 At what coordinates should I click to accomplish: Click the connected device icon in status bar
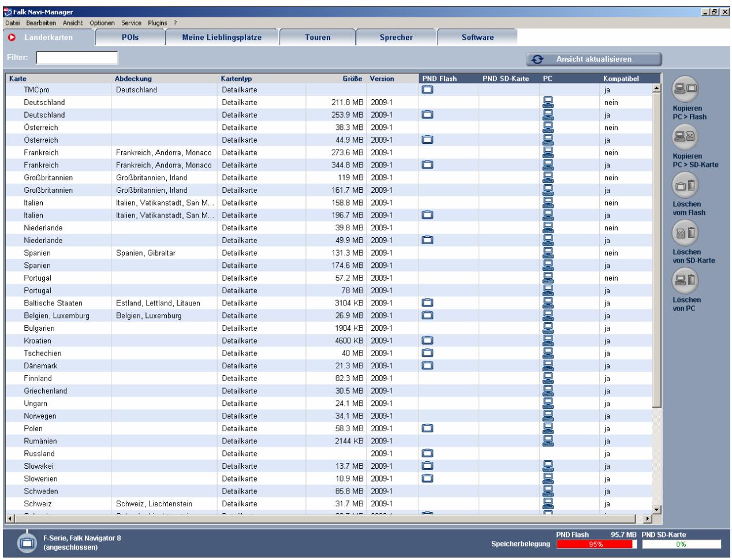(x=26, y=542)
